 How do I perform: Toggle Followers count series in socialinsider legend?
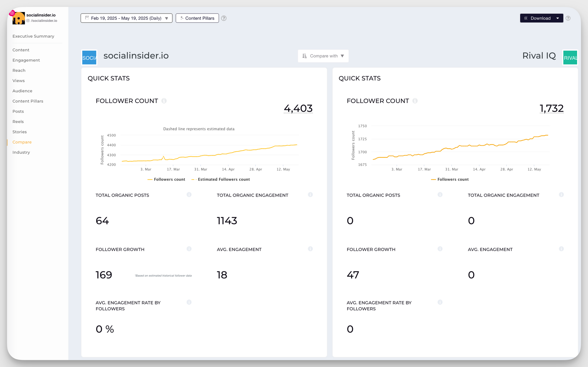click(166, 179)
